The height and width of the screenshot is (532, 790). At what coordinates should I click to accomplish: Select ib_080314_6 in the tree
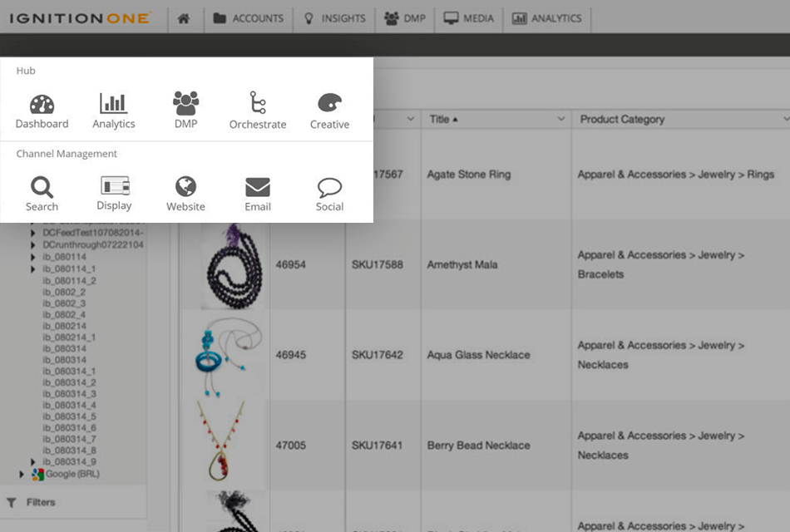pyautogui.click(x=70, y=428)
